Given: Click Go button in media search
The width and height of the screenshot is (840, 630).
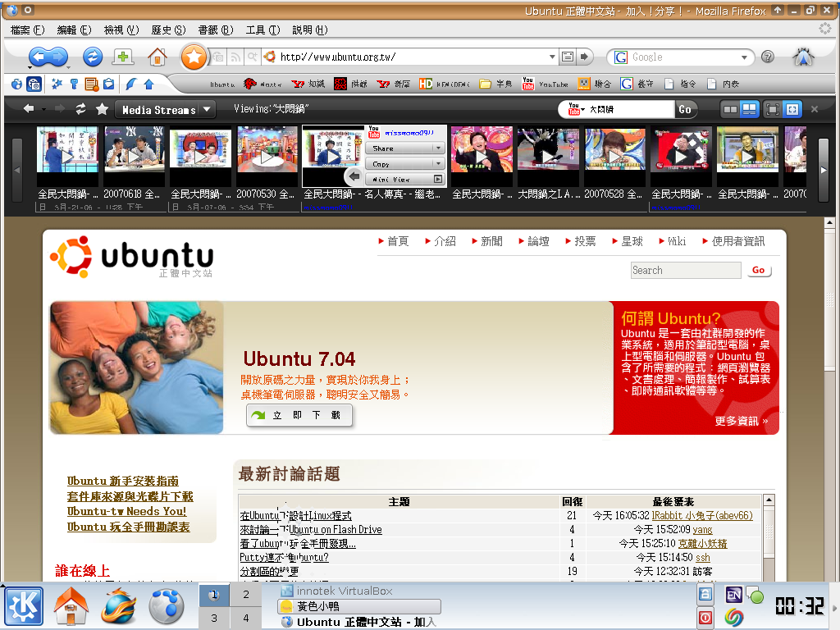Looking at the screenshot, I should tap(685, 109).
